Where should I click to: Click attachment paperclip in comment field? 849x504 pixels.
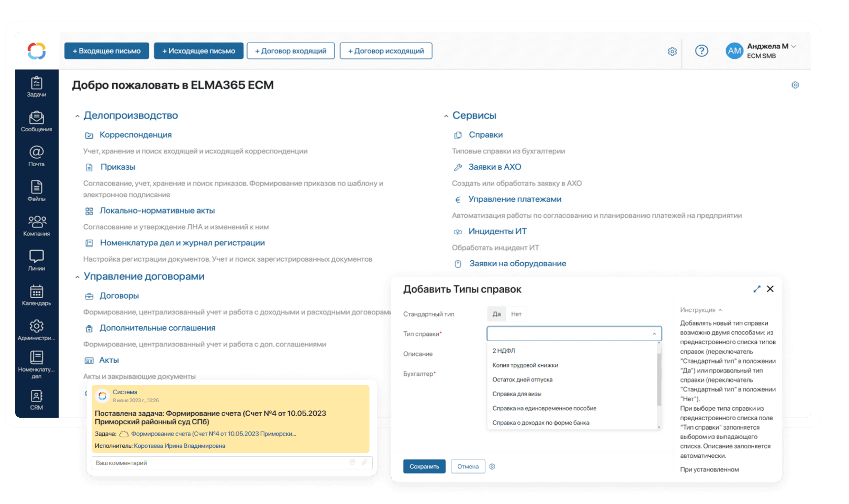pyautogui.click(x=364, y=462)
